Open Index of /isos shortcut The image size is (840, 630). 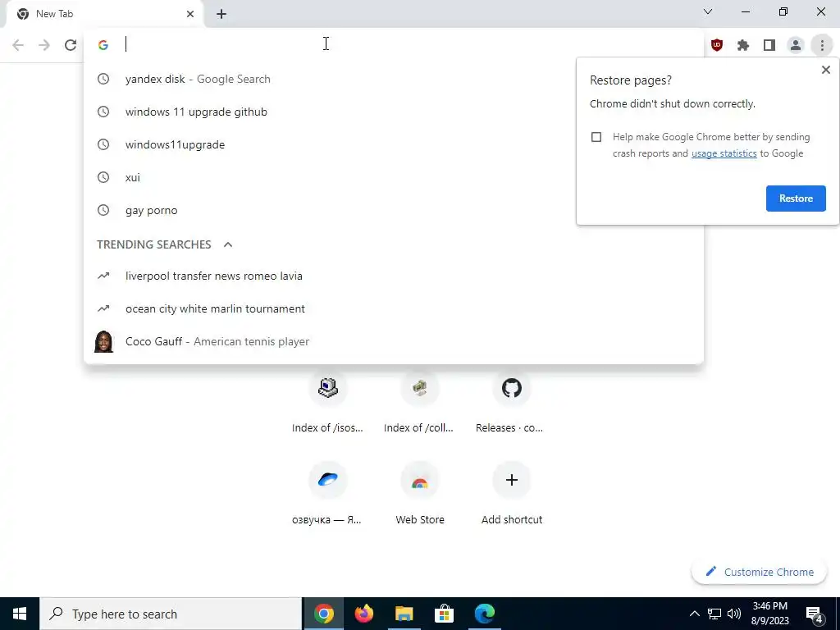(327, 404)
